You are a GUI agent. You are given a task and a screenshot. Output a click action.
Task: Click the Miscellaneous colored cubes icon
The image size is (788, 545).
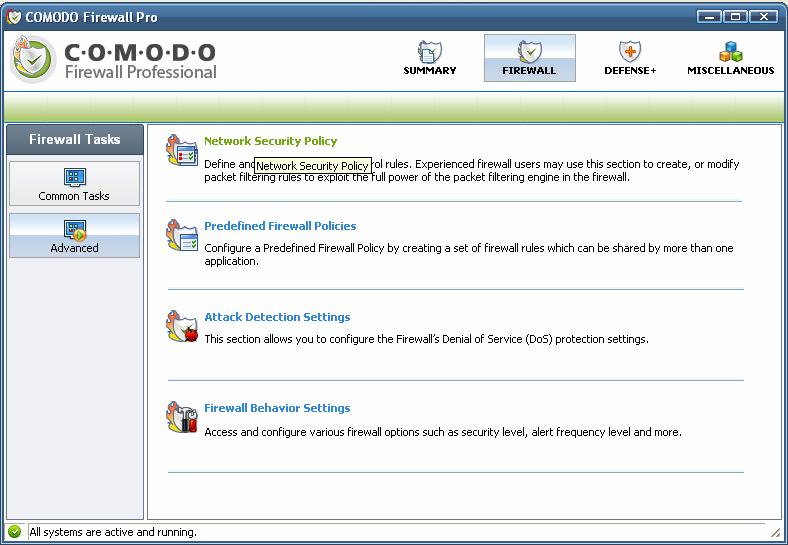click(731, 51)
